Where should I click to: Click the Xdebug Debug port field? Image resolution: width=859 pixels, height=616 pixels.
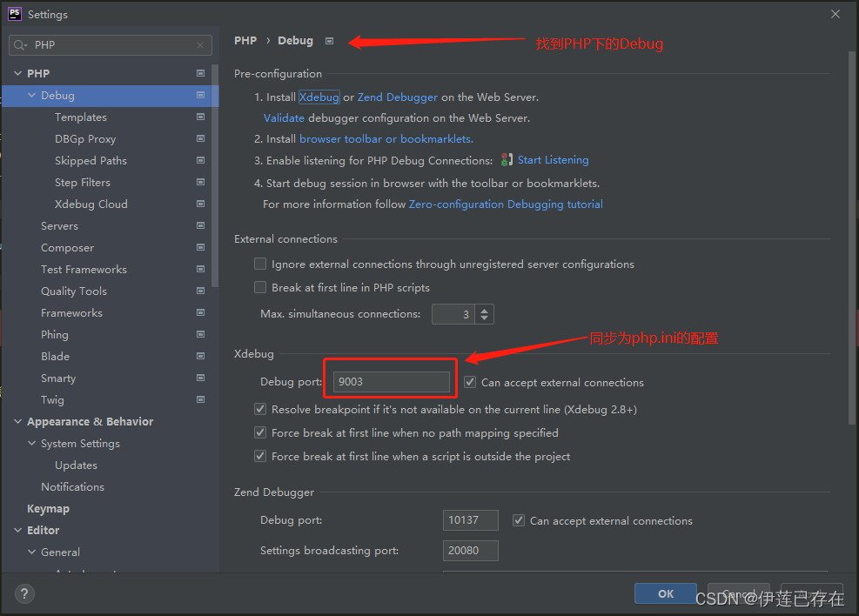click(x=391, y=382)
